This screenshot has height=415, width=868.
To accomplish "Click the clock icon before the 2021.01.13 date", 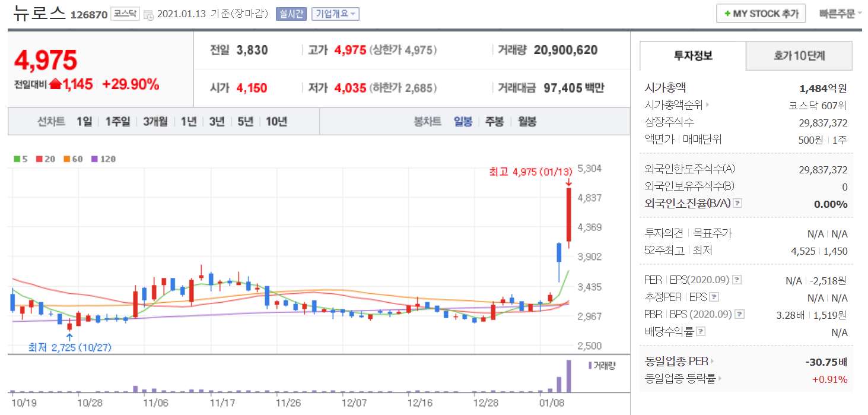I will pos(149,14).
